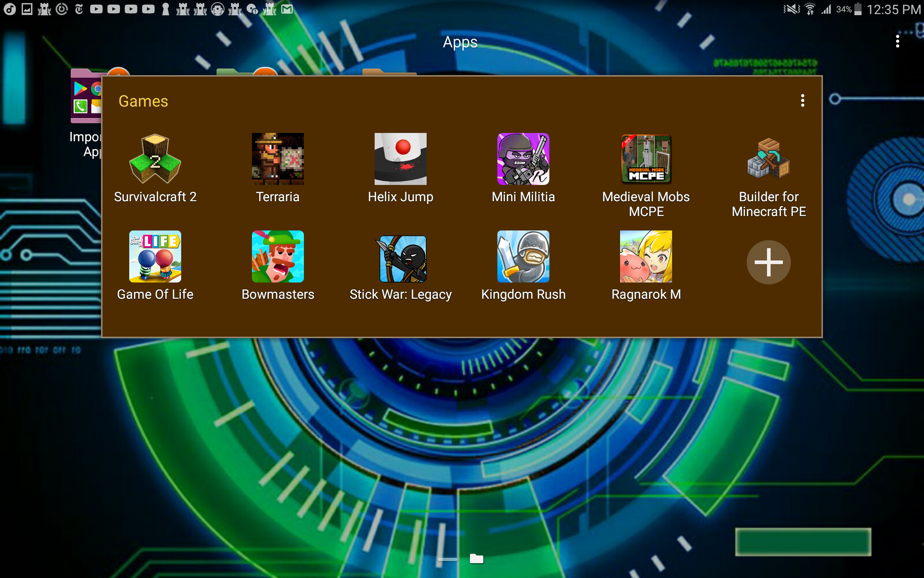Tap the New York Times notification icon
Viewport: 924px width, 578px height.
pos(79,9)
